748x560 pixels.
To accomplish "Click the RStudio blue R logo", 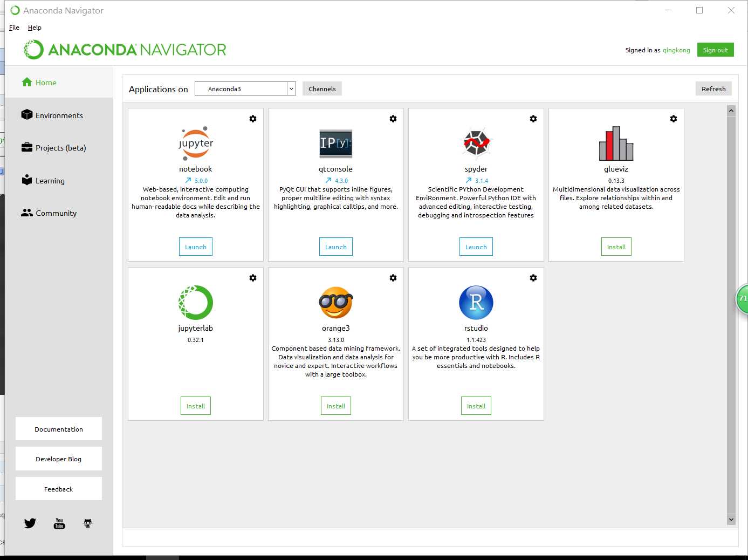I will coord(476,303).
